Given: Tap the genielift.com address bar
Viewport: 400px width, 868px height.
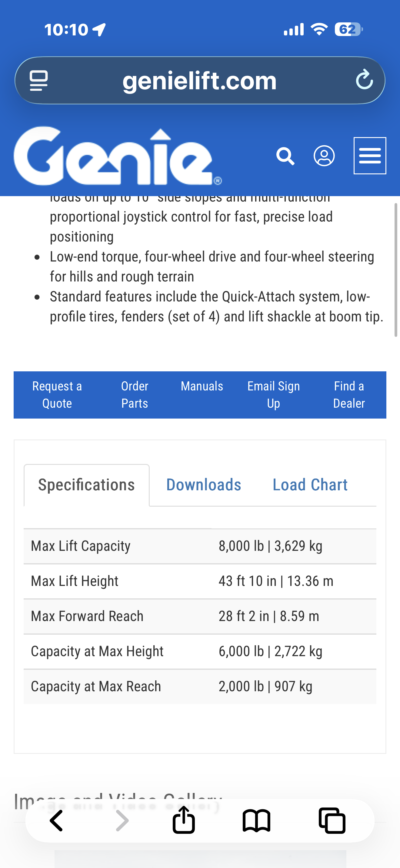Looking at the screenshot, I should pos(200,81).
